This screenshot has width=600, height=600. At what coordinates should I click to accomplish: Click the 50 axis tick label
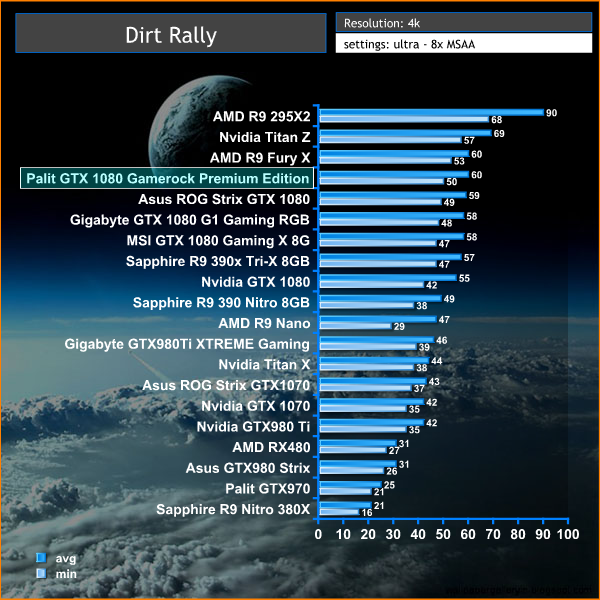(x=443, y=534)
